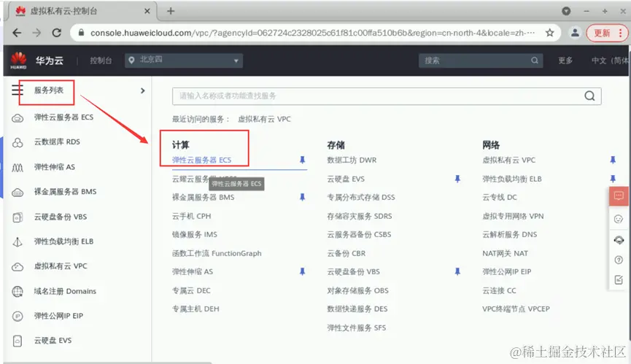This screenshot has width=631, height=364.
Task: Unpin 云硬盘备份 VBS in the 存储 column
Action: point(457,271)
